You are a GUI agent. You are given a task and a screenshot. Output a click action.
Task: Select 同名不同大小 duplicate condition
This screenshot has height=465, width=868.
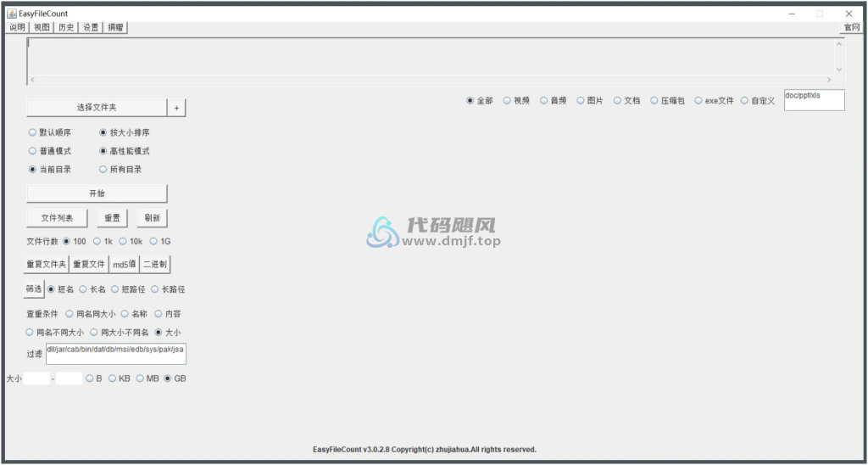tap(55, 333)
